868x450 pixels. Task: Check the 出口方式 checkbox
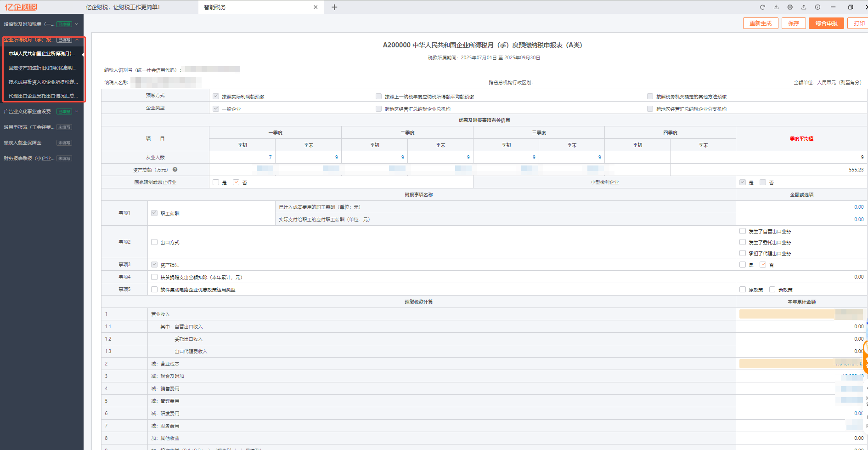[x=154, y=242]
